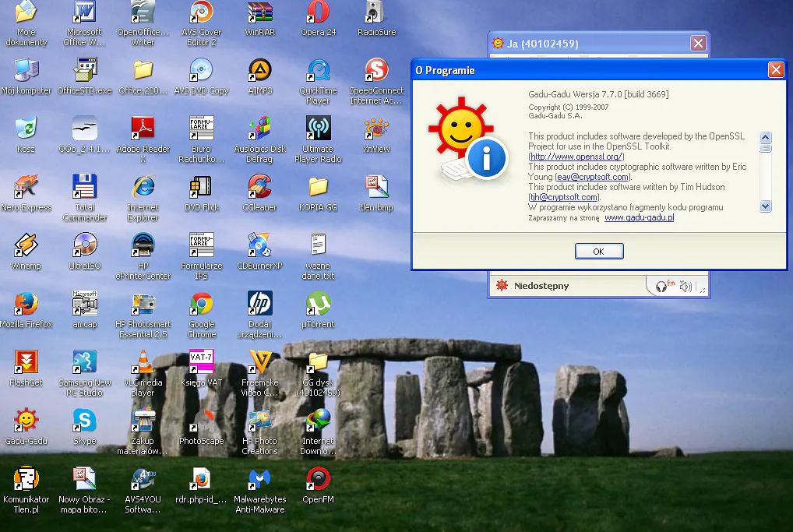Viewport: 793px width, 532px height.
Task: Select the CDBurnerXP icon
Action: pyautogui.click(x=260, y=252)
